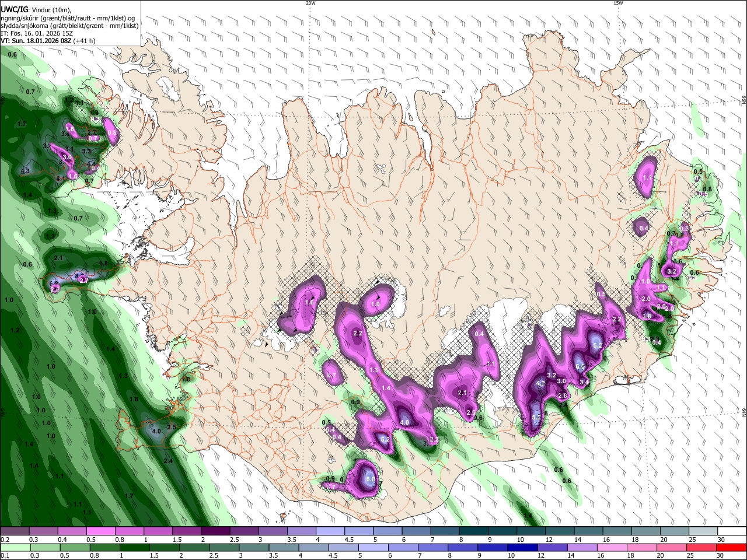Click the '0.1' label in the lower legend scale

[5, 556]
